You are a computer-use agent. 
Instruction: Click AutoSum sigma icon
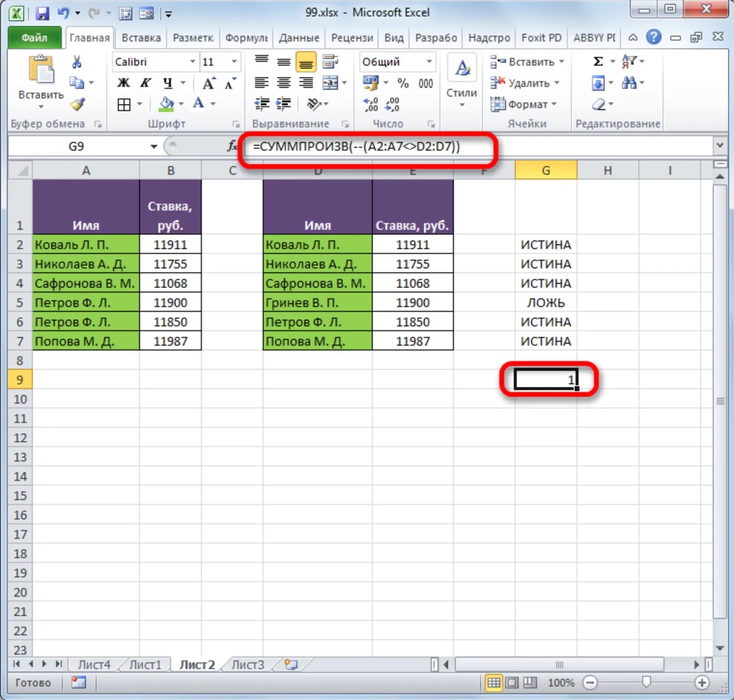point(598,61)
